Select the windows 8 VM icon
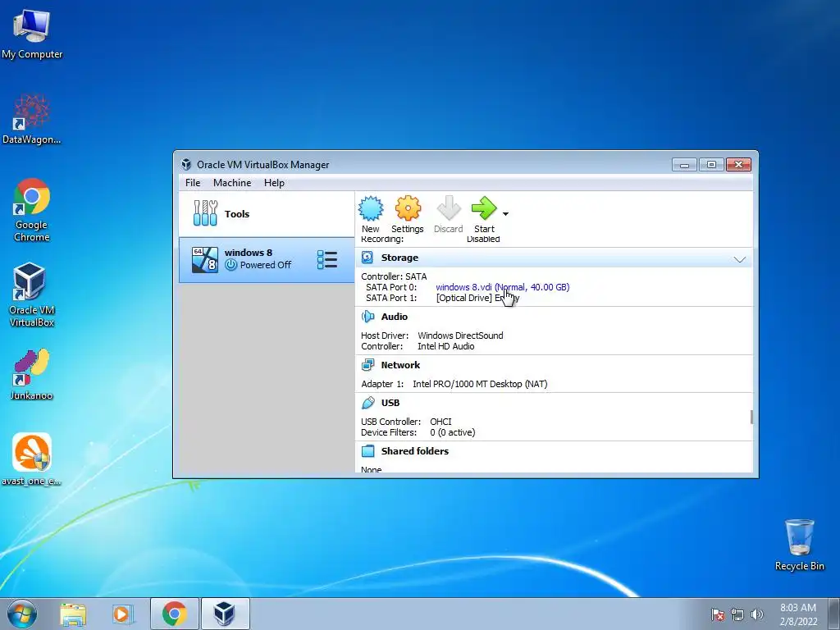 (205, 260)
